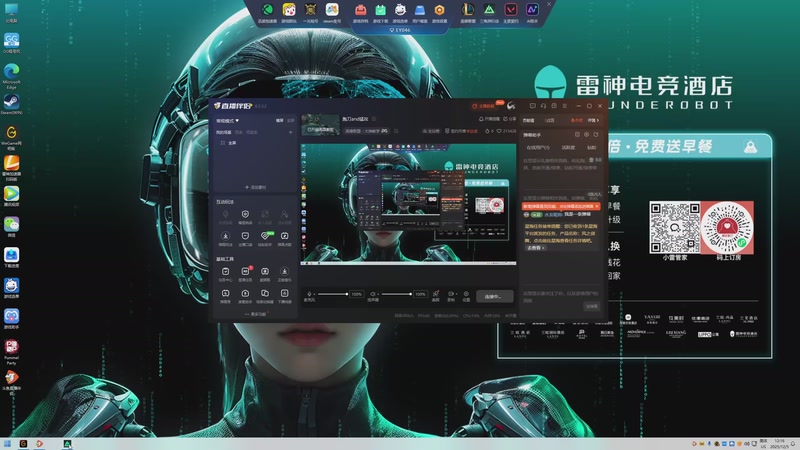Click the refresh icon in the 弹幕助手 header

pos(595,135)
